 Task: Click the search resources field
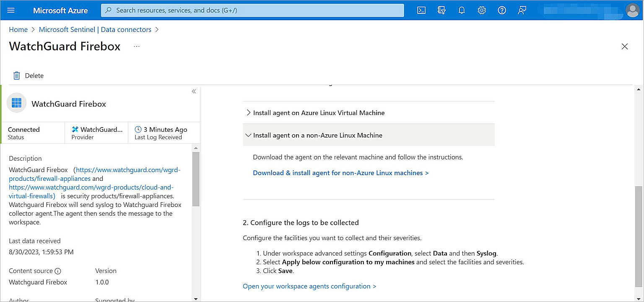click(x=252, y=10)
